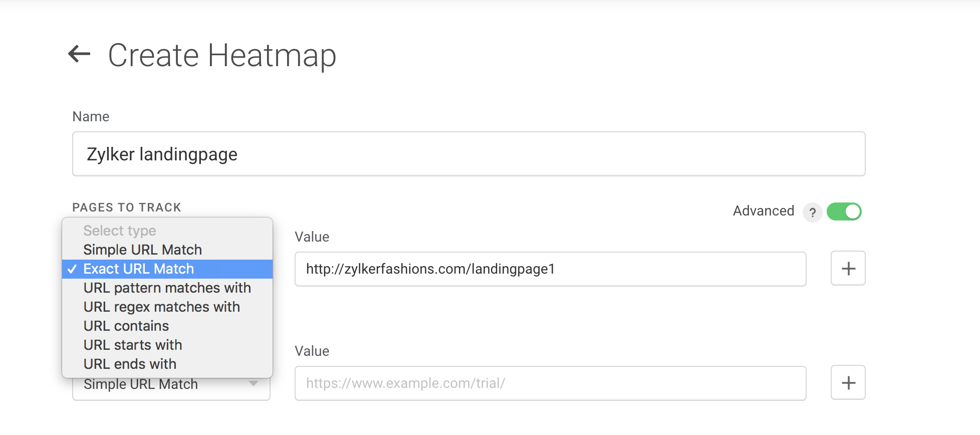Pick URL pattern matches with option
Viewport: 980px width, 435px height.
167,288
